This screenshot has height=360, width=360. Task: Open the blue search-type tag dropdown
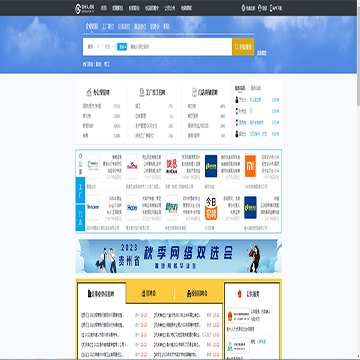(122, 47)
